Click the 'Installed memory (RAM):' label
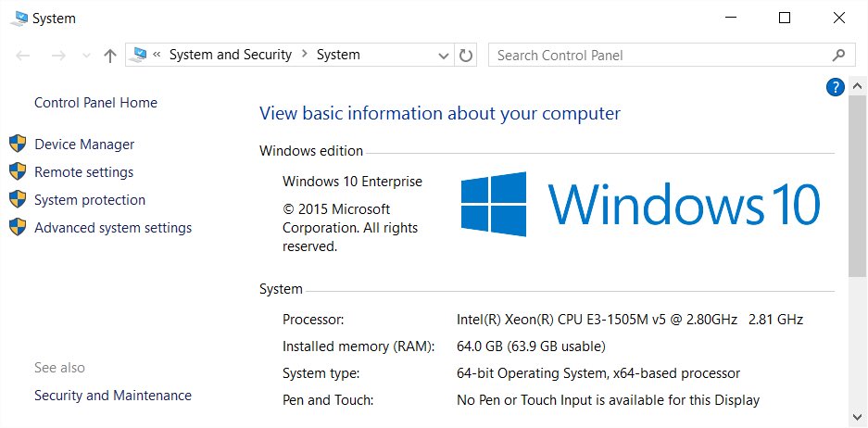The width and height of the screenshot is (868, 428). pos(359,346)
